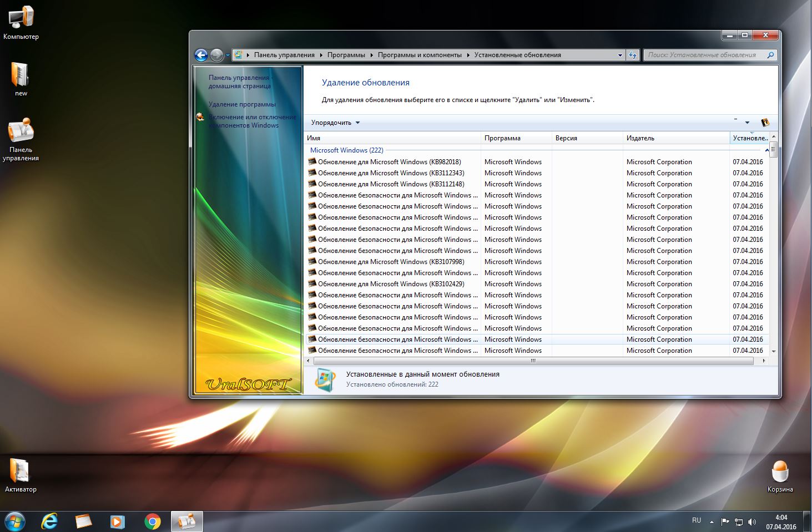Screen dimensions: 812x532
Task: Open the Упорядочить menu
Action: click(335, 123)
